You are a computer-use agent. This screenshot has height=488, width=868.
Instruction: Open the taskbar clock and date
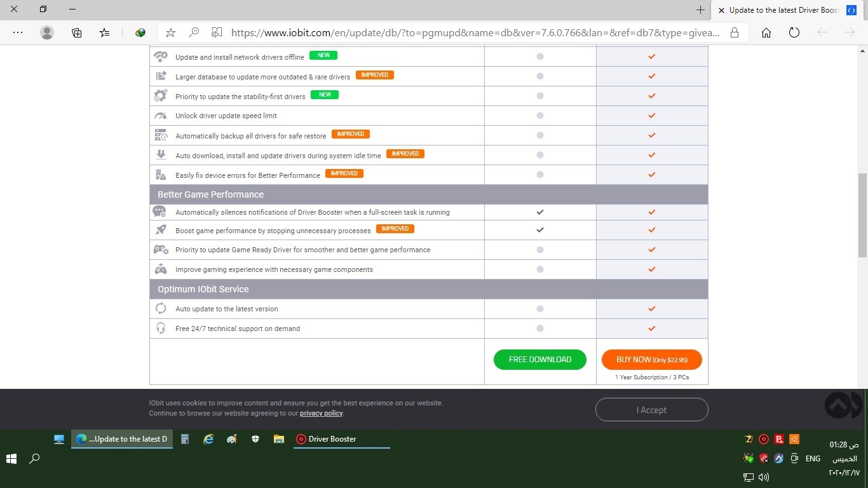(x=844, y=459)
